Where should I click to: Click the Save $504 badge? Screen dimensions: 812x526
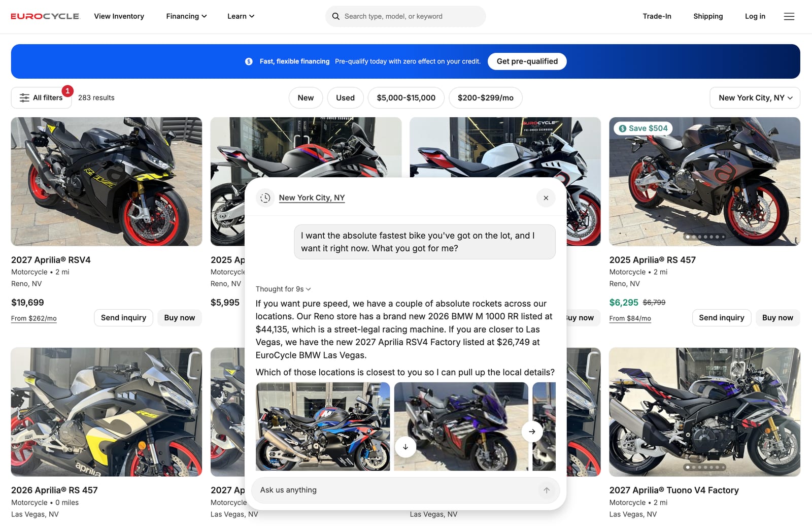pos(643,128)
